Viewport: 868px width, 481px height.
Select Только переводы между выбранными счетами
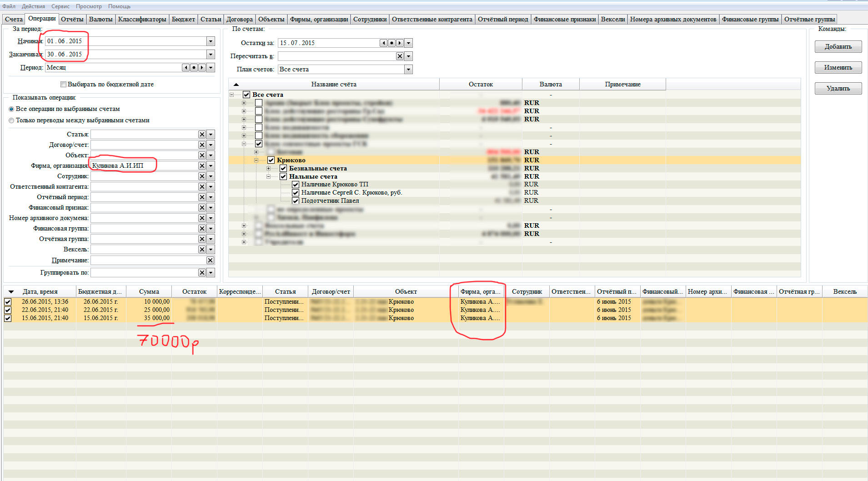pos(11,120)
